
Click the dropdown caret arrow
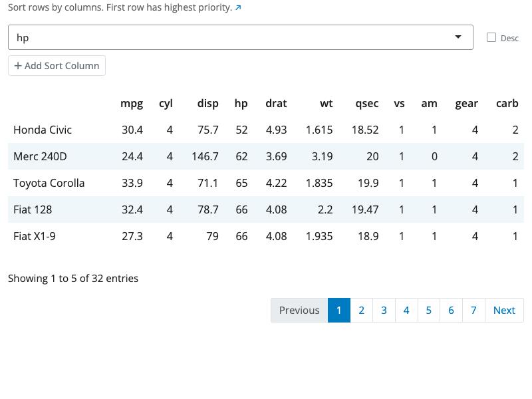click(458, 37)
